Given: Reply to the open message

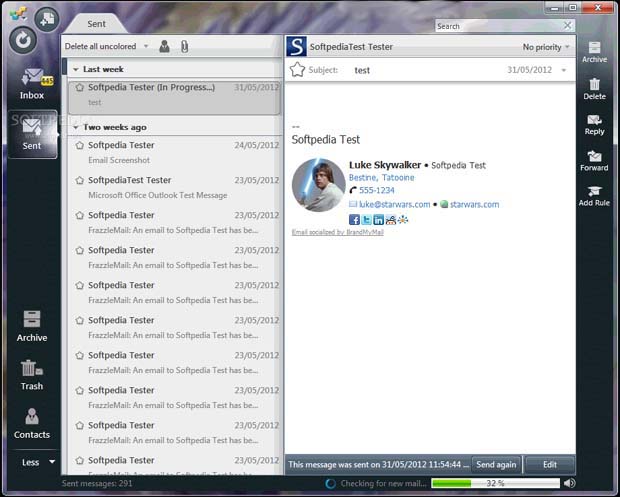Looking at the screenshot, I should click(594, 125).
